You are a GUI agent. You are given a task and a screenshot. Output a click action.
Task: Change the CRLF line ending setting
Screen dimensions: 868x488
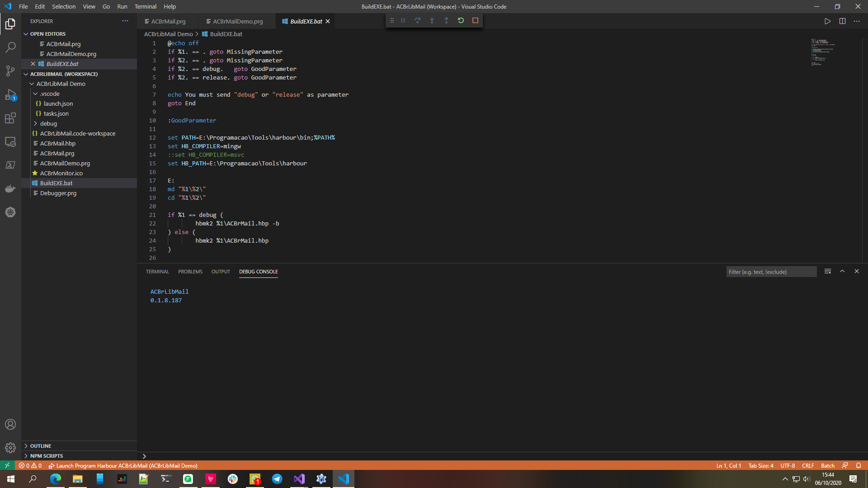808,465
